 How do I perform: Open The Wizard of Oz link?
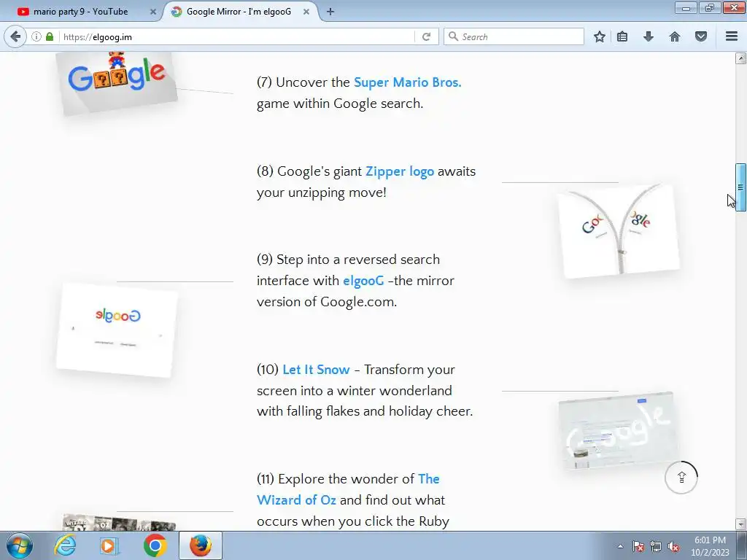click(x=348, y=489)
